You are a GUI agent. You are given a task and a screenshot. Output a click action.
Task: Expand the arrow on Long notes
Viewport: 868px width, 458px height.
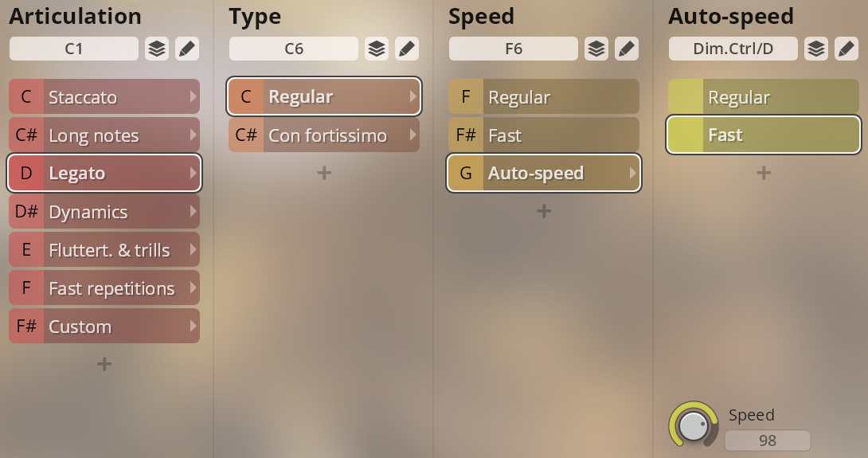click(193, 135)
